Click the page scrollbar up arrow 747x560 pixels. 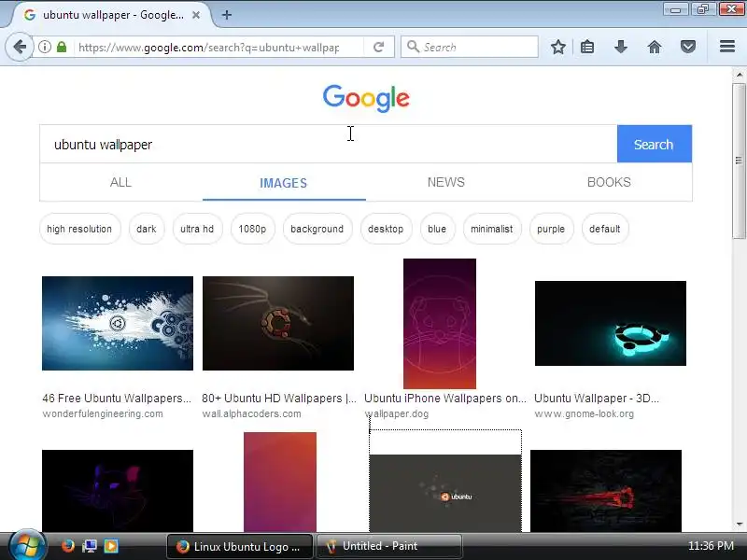coord(739,75)
